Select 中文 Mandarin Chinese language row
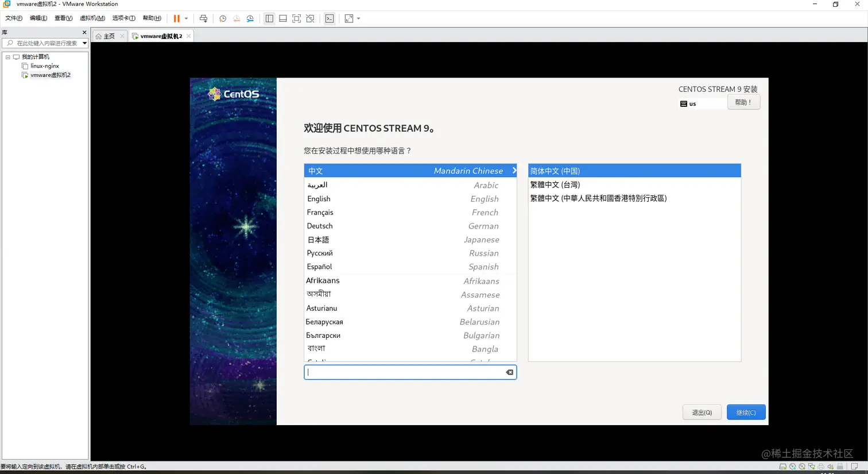The image size is (868, 474). [410, 171]
